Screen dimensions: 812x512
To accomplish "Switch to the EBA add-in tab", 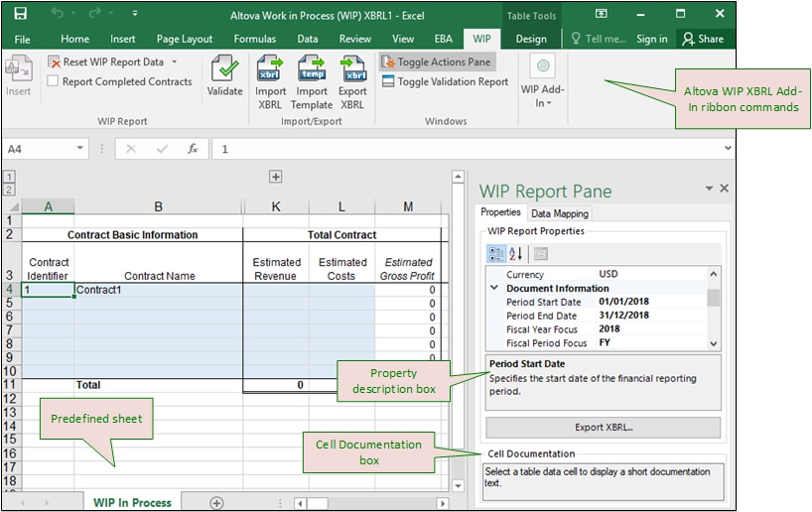I will [444, 39].
